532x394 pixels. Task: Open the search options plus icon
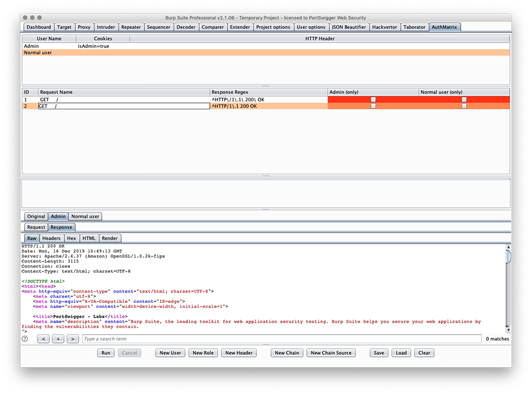57,339
